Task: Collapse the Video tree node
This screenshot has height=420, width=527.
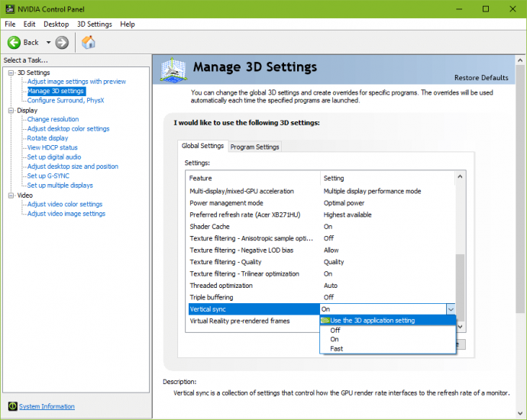Action: (11, 195)
